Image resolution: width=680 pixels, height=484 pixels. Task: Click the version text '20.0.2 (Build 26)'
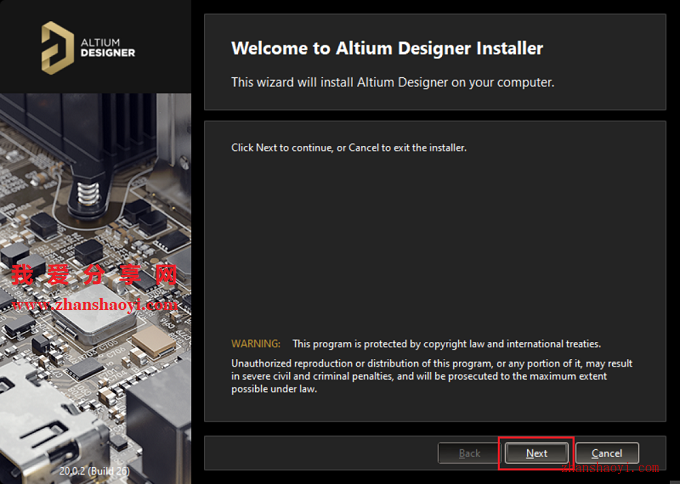point(95,471)
